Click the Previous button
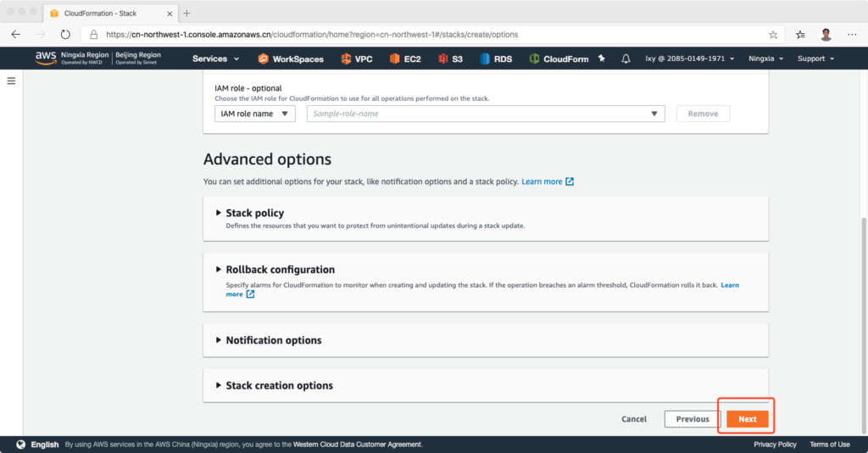868x453 pixels. click(x=692, y=419)
